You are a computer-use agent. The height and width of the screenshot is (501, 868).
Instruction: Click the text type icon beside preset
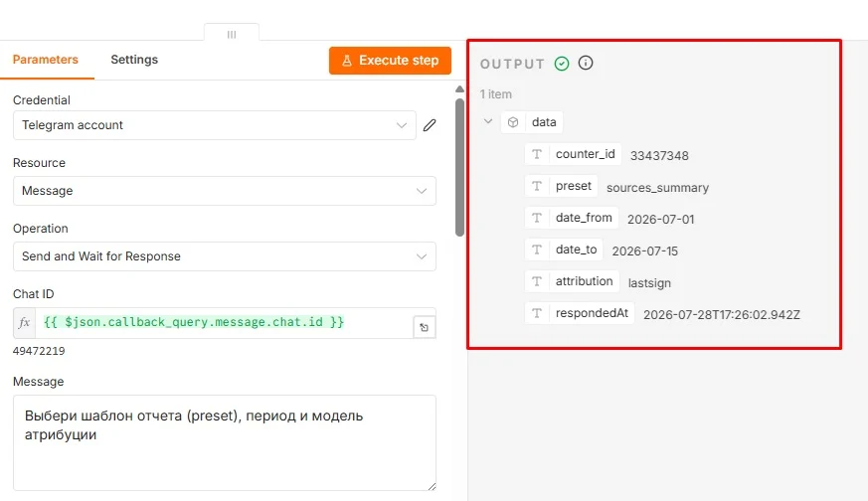coord(537,186)
